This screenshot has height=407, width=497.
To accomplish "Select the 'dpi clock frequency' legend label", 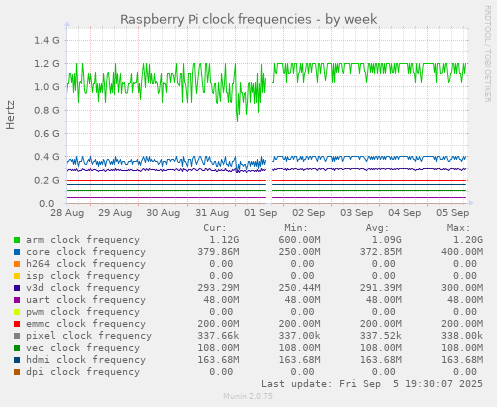I will point(83,372).
